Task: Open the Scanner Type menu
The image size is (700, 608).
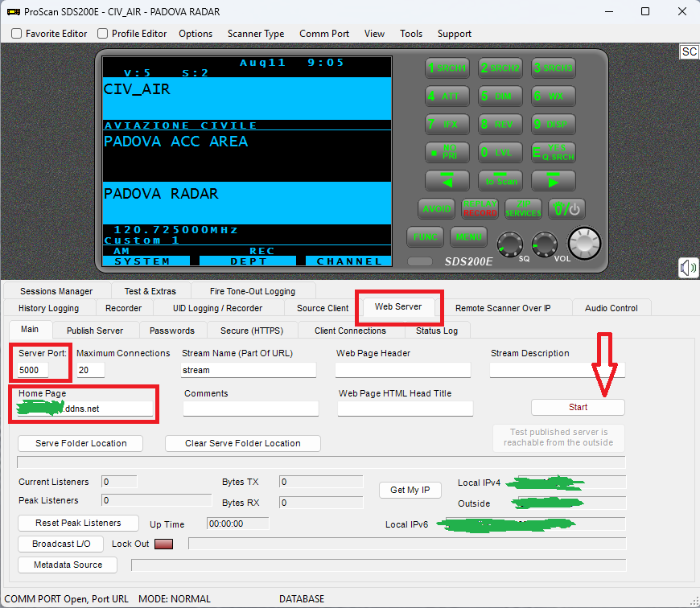Action: click(x=256, y=34)
